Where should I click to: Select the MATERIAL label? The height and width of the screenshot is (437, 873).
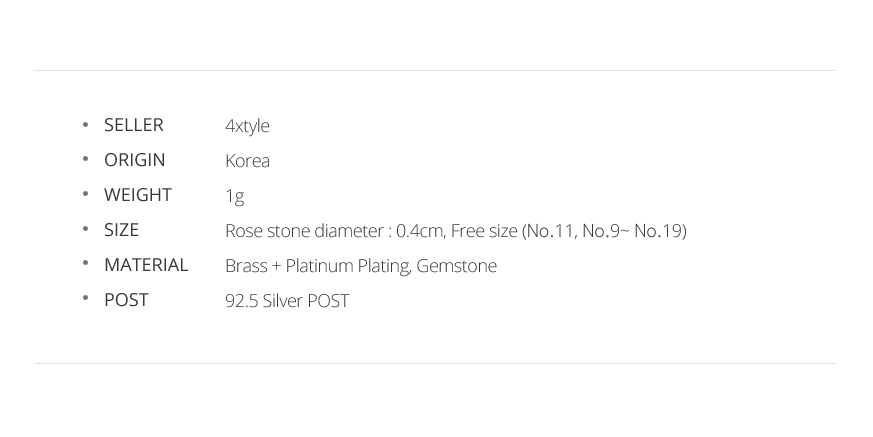146,265
